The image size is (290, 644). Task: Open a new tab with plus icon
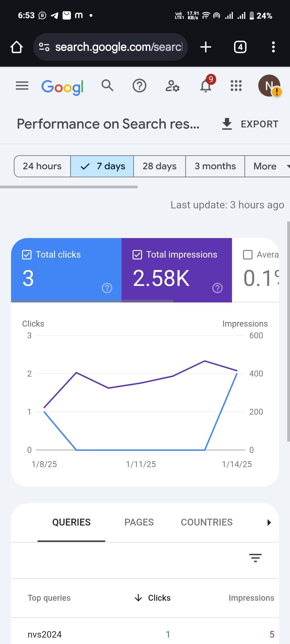tap(206, 47)
